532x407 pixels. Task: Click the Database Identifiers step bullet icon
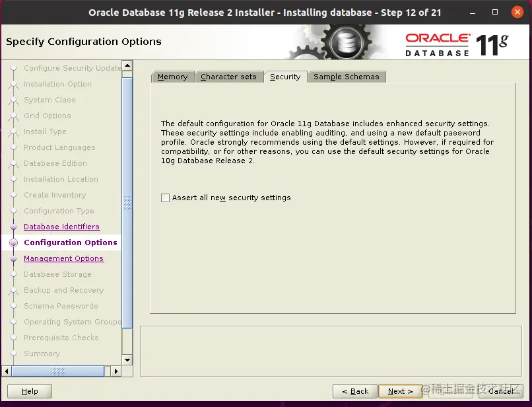point(14,227)
